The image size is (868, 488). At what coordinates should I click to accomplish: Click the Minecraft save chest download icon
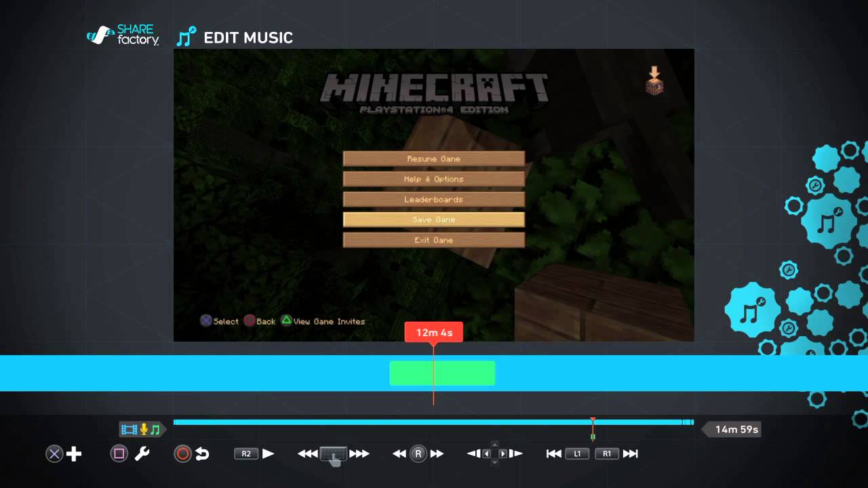click(654, 81)
